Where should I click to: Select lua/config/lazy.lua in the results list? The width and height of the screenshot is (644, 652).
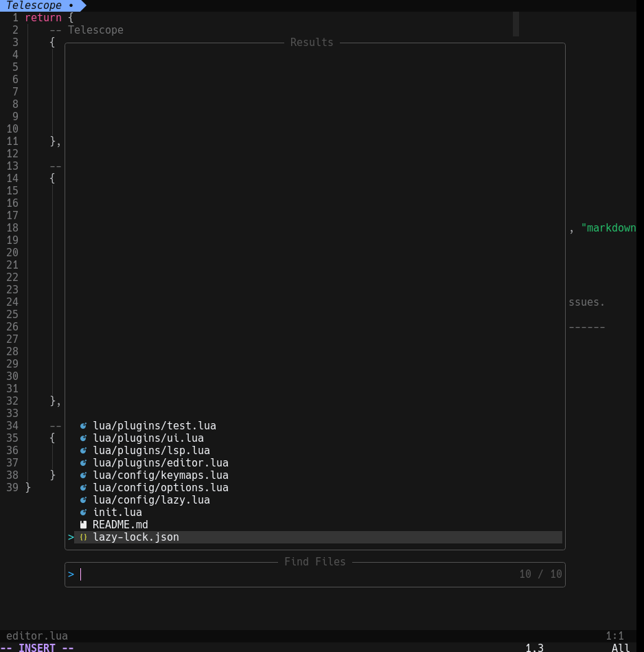point(151,500)
